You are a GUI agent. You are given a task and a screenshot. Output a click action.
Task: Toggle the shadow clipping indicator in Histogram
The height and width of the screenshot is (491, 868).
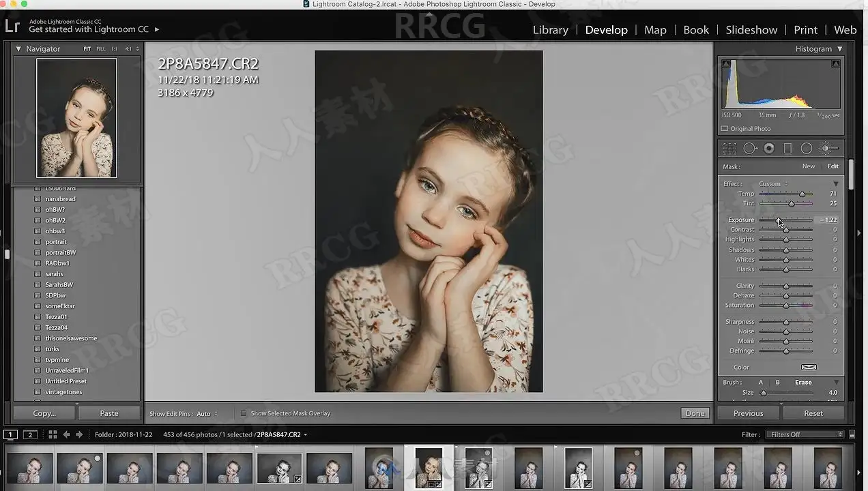726,64
